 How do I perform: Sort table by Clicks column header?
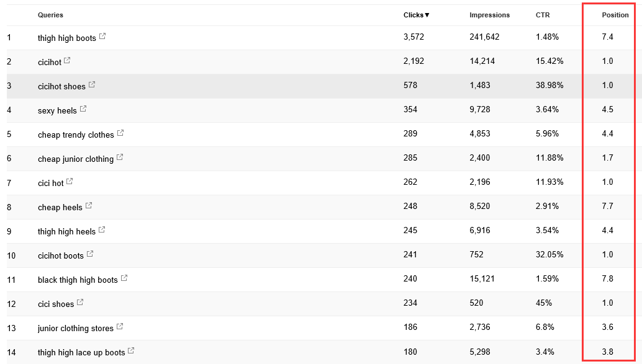tap(417, 15)
